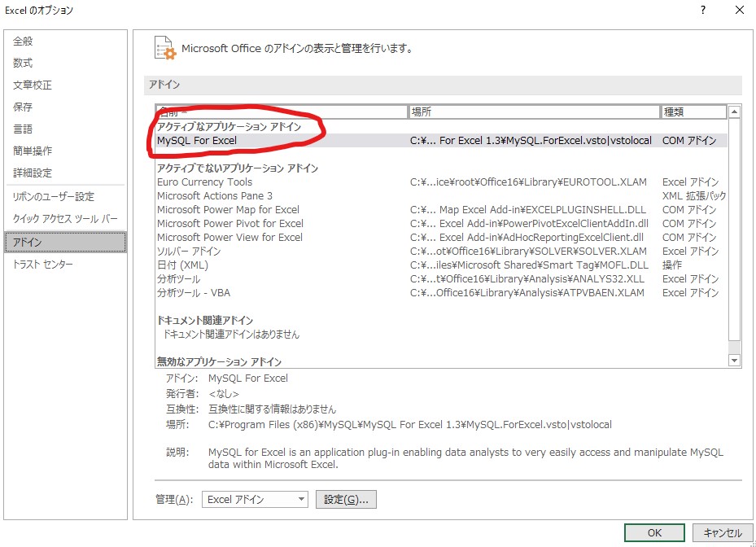This screenshot has width=756, height=547.
Task: Confirm with the OK button
Action: (x=653, y=532)
